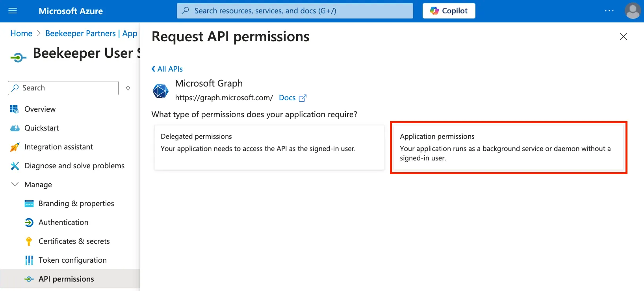Image resolution: width=644 pixels, height=291 pixels.
Task: Select API permissions in the sidebar
Action: tap(70, 279)
